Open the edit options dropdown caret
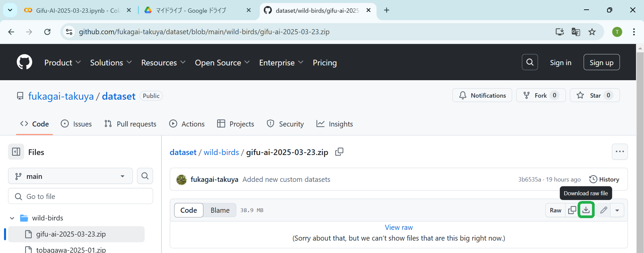The image size is (644, 253). click(617, 210)
